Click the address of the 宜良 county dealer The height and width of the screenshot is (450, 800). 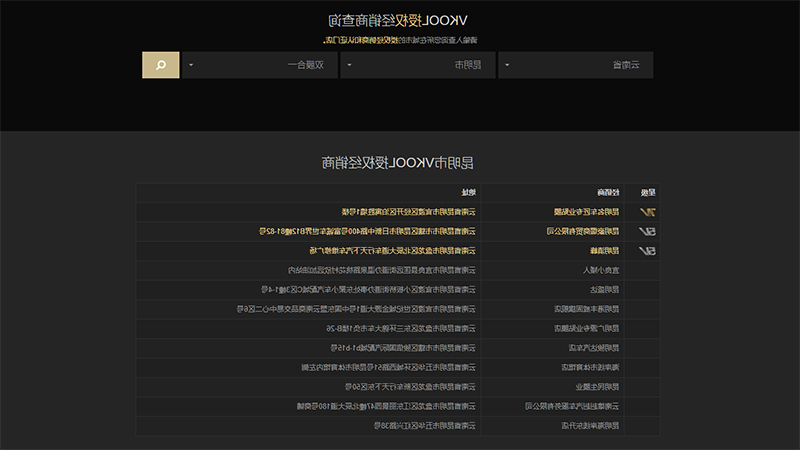coord(382,270)
